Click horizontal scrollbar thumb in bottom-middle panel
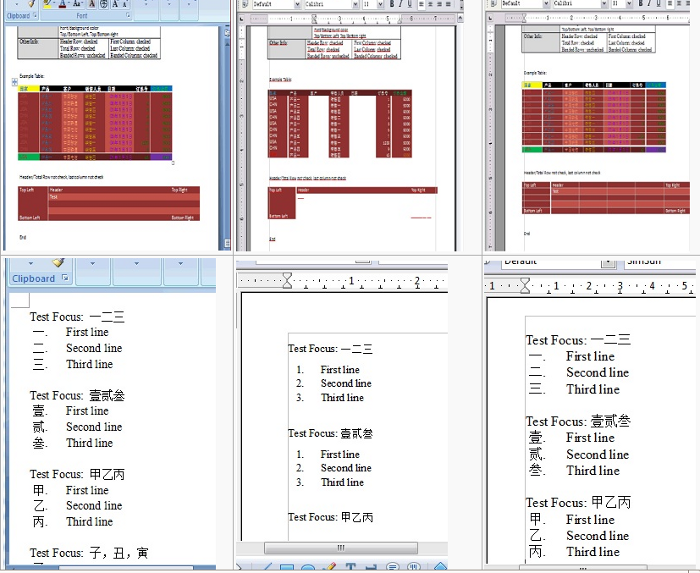This screenshot has width=700, height=573. point(341,548)
